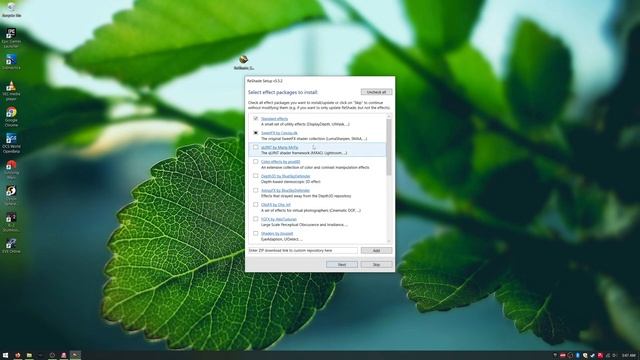Open the Standard effects link

(274, 119)
